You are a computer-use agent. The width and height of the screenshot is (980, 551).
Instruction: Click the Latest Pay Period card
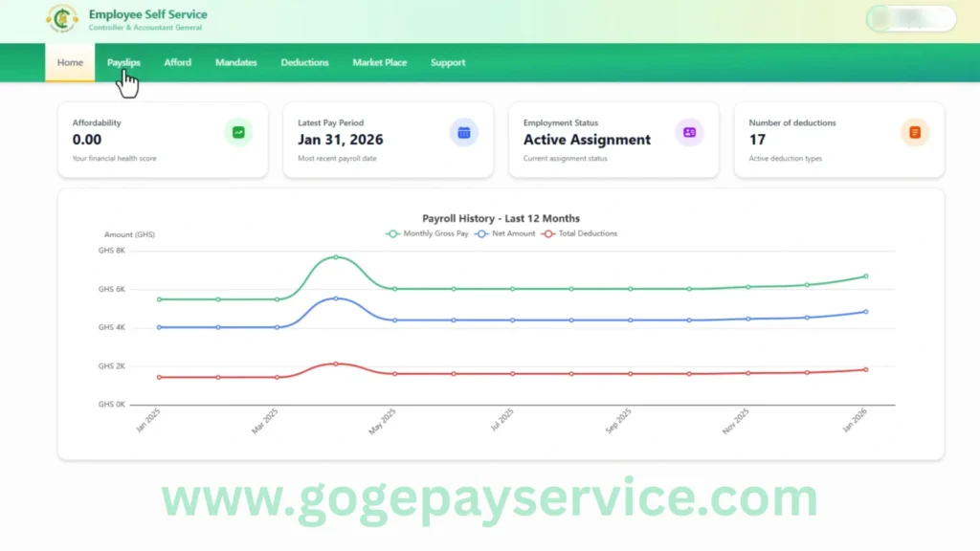[389, 140]
